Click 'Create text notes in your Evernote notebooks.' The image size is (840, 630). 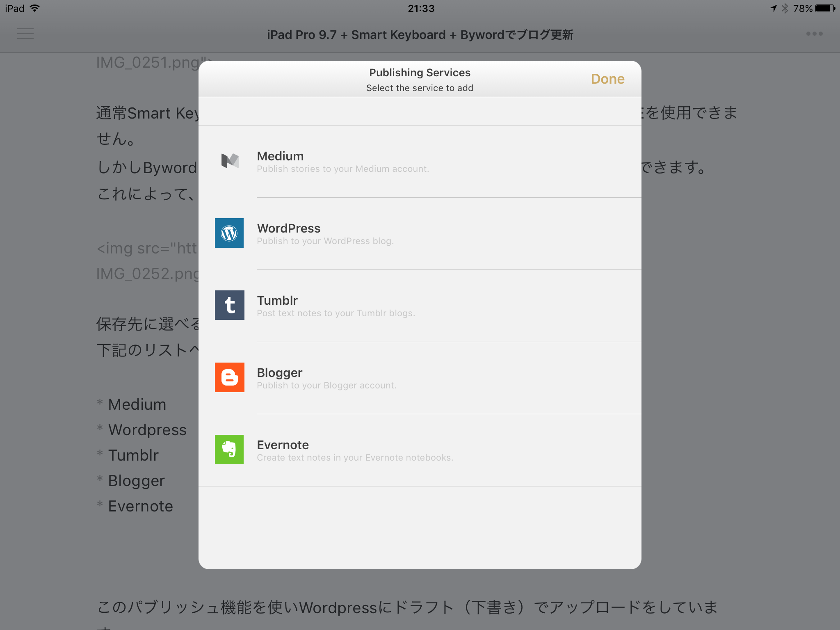355,458
